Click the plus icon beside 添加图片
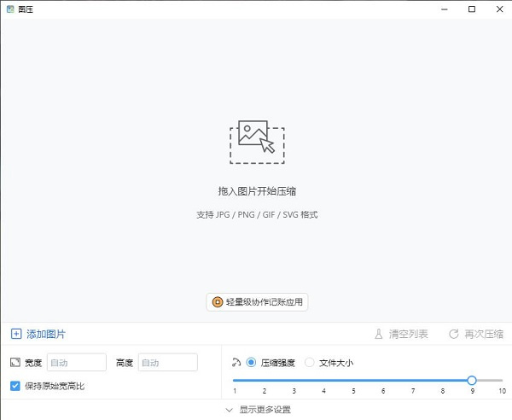Screen dimensions: 512x420 pos(15,334)
